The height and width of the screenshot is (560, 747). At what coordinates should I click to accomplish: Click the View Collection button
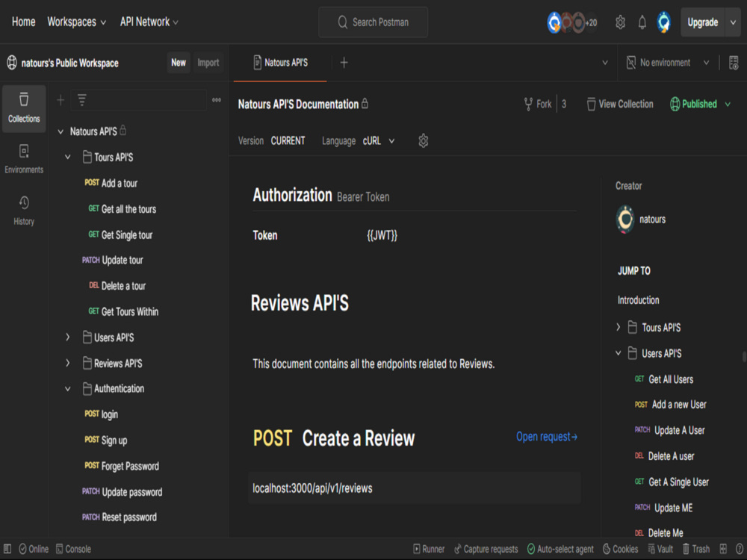coord(620,104)
